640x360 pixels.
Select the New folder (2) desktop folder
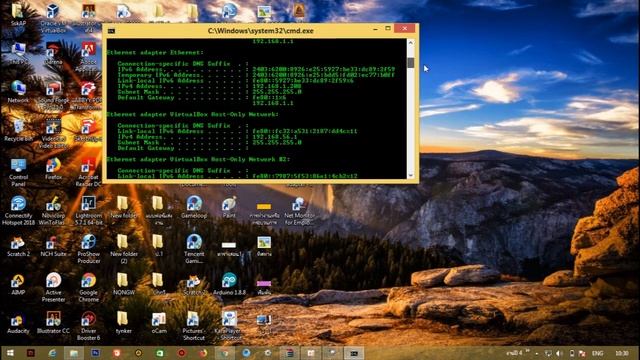[124, 249]
